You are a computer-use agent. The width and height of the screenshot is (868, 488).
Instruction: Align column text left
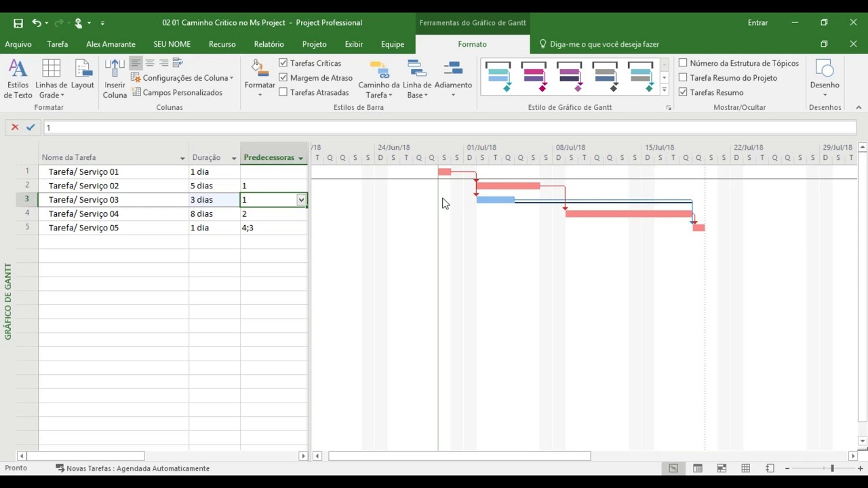pos(136,63)
